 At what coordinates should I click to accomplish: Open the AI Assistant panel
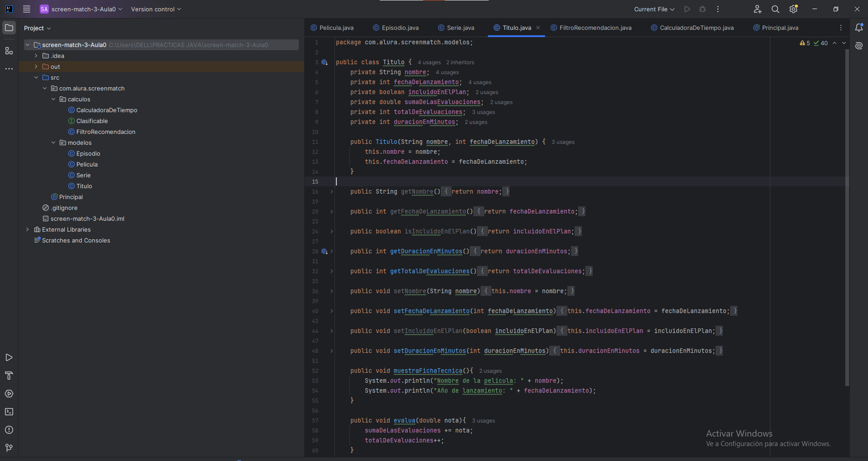859,46
